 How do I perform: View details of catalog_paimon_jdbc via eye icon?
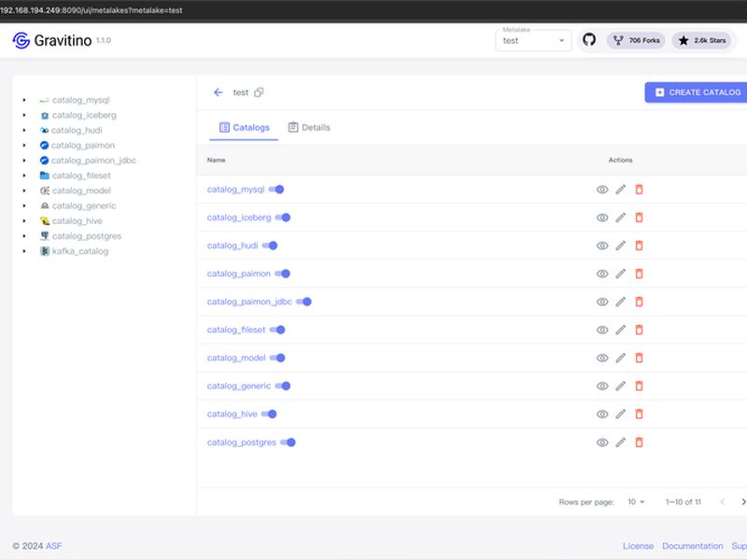(602, 301)
